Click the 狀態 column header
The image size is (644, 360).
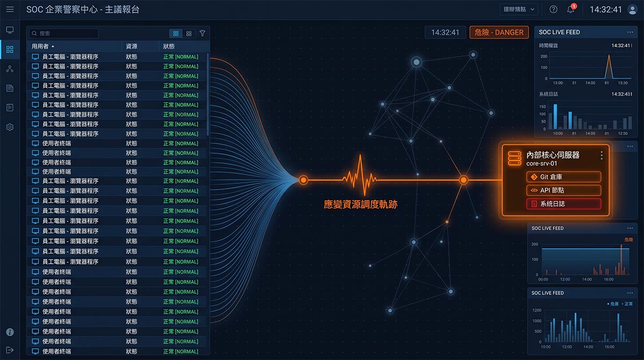169,47
